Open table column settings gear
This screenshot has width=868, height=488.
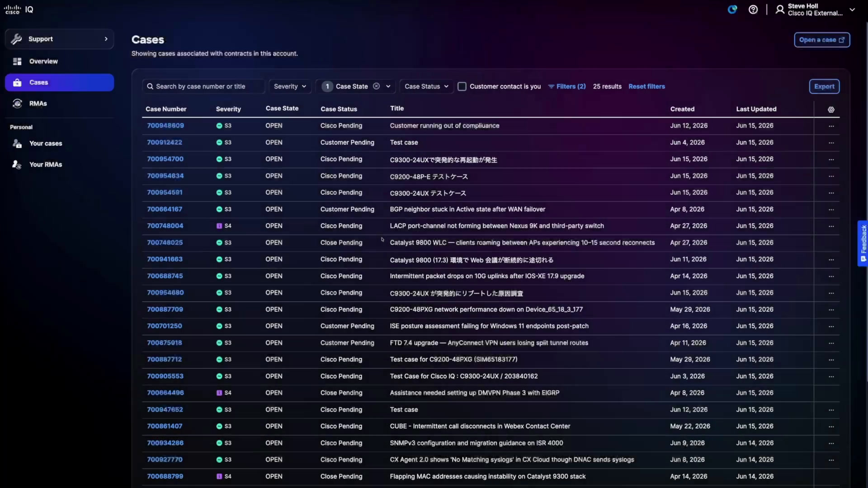(x=831, y=109)
